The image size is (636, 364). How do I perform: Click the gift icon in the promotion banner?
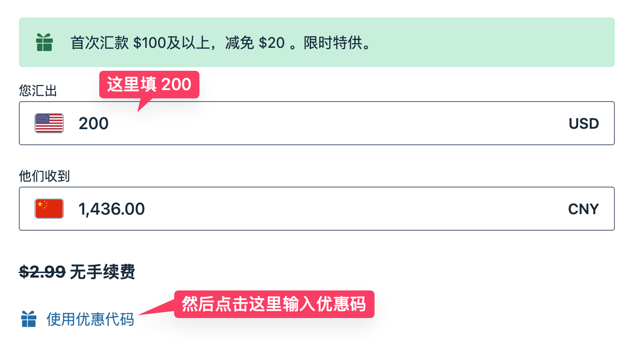[45, 43]
